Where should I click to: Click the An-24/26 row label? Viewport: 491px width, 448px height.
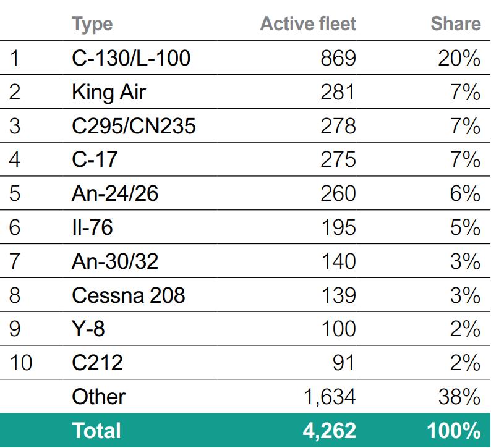pyautogui.click(x=115, y=193)
